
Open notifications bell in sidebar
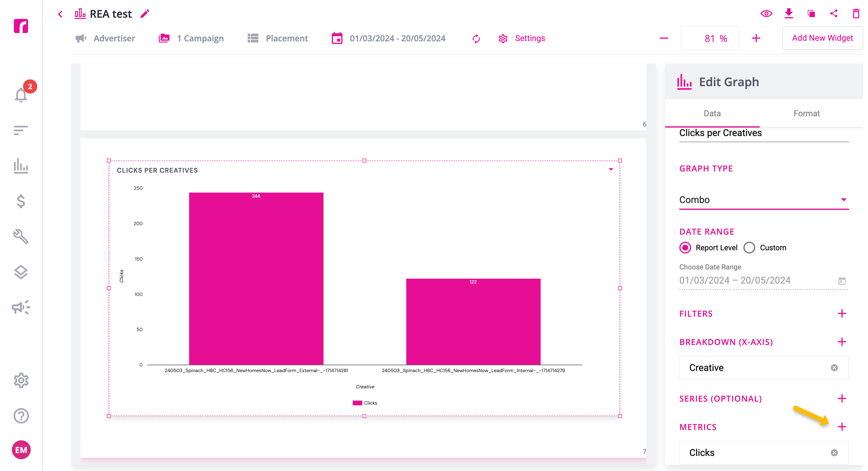[21, 95]
